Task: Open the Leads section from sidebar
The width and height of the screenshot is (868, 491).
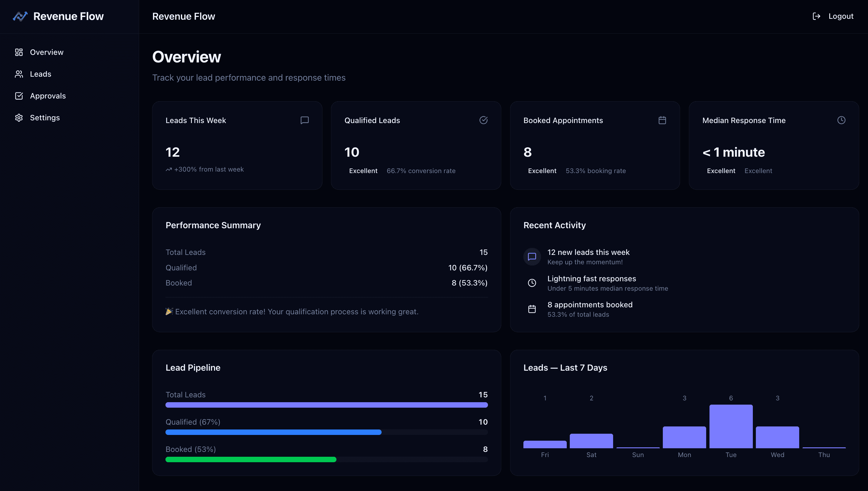Action: [x=41, y=74]
